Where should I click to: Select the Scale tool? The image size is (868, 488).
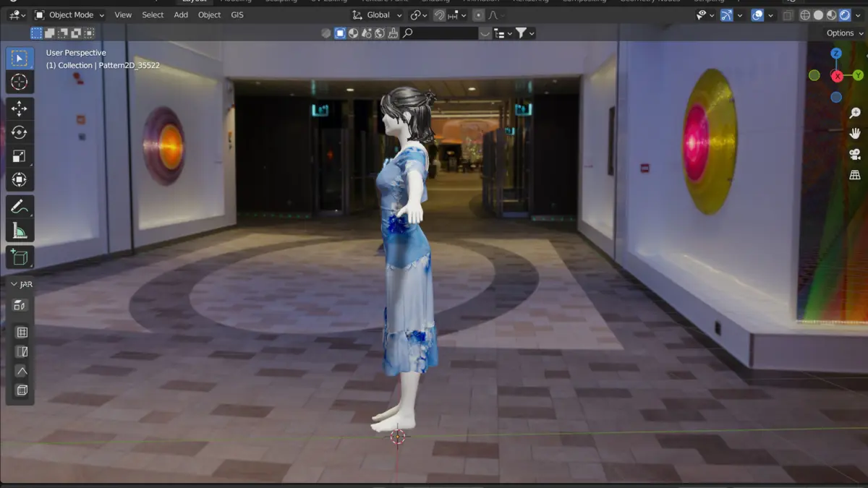(20, 156)
